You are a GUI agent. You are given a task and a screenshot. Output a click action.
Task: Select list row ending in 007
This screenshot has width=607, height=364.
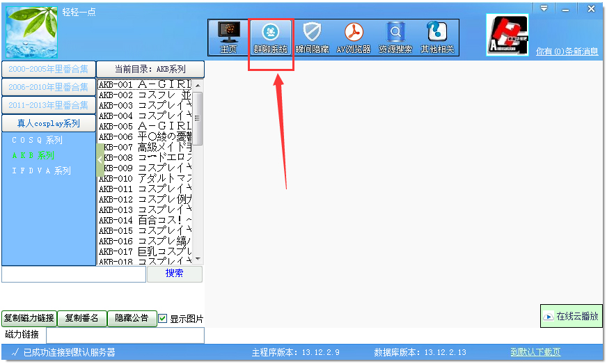coord(145,147)
